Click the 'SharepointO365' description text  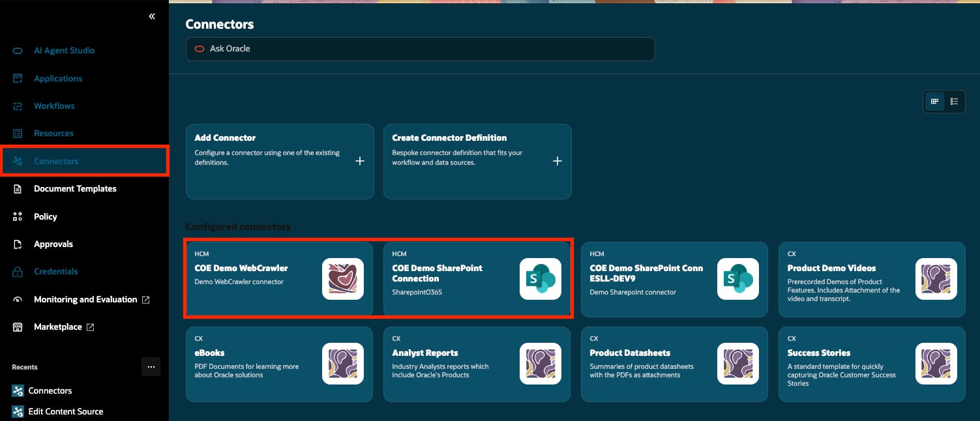coord(417,292)
